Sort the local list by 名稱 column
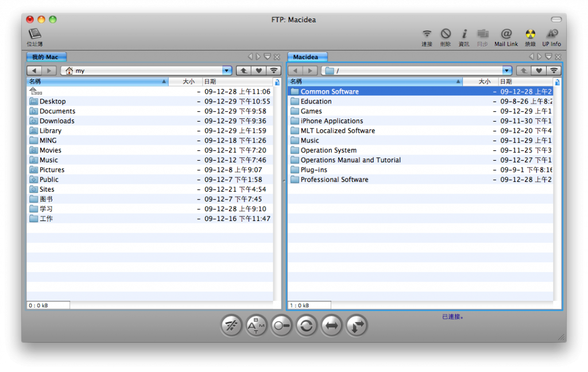588x372 pixels. tap(96, 82)
